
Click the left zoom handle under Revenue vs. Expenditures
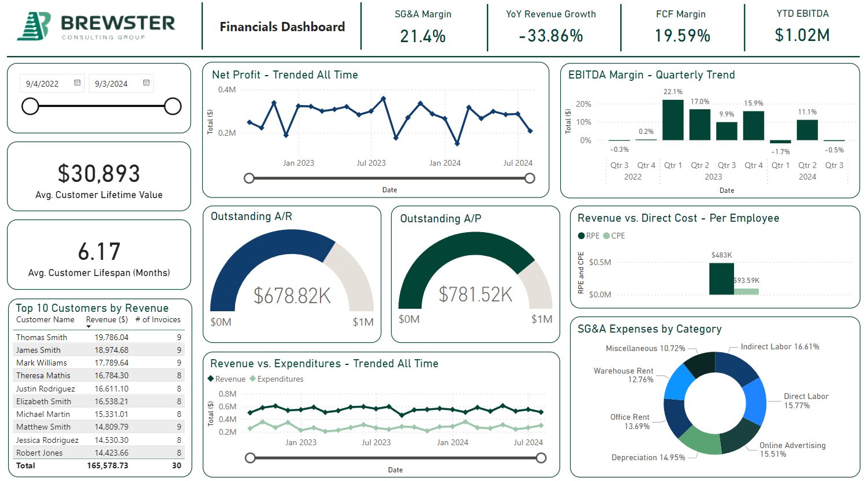(250, 458)
